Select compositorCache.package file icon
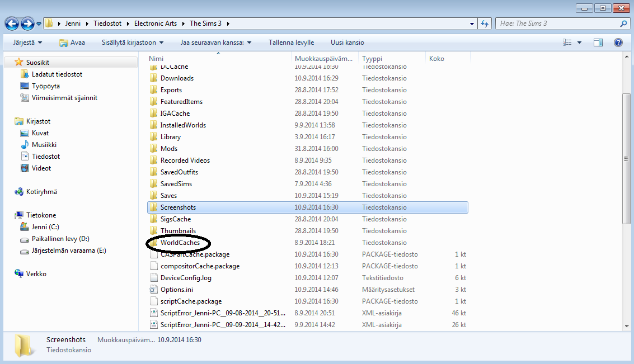634x364 pixels. tap(154, 266)
